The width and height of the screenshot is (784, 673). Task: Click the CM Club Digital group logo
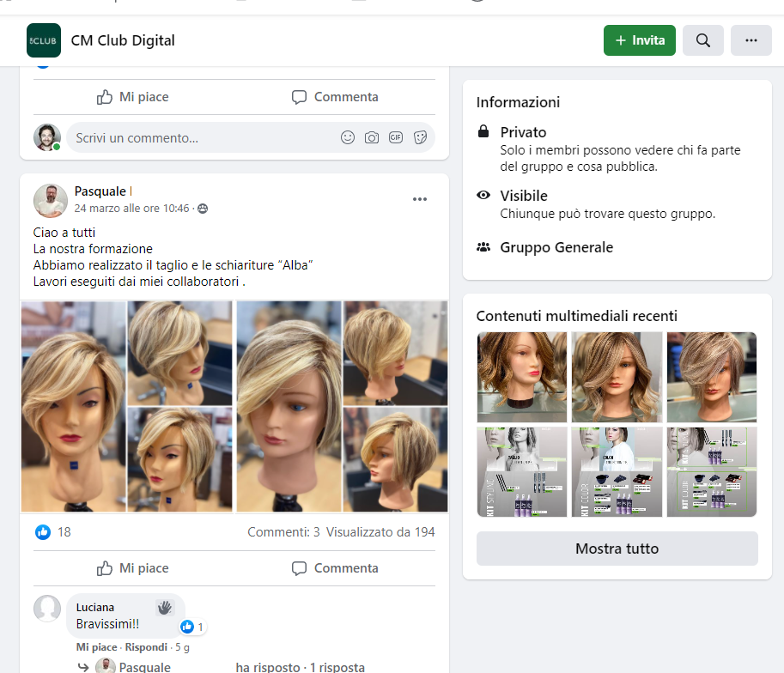tap(44, 40)
